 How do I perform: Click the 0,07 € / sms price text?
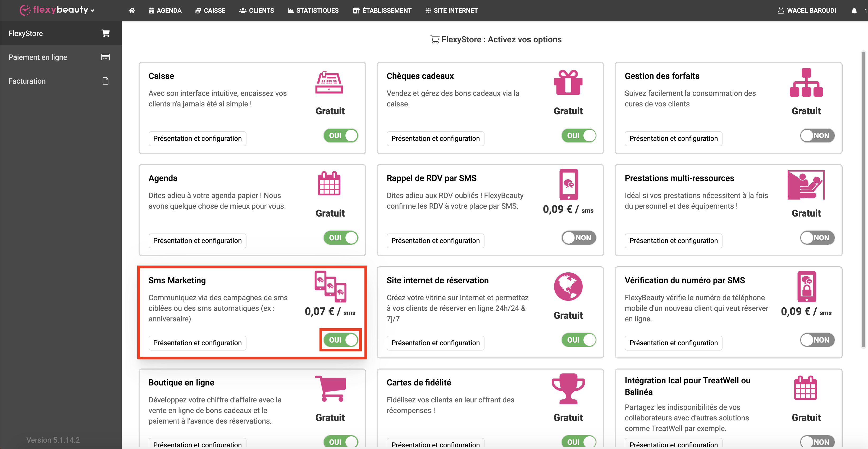click(330, 311)
